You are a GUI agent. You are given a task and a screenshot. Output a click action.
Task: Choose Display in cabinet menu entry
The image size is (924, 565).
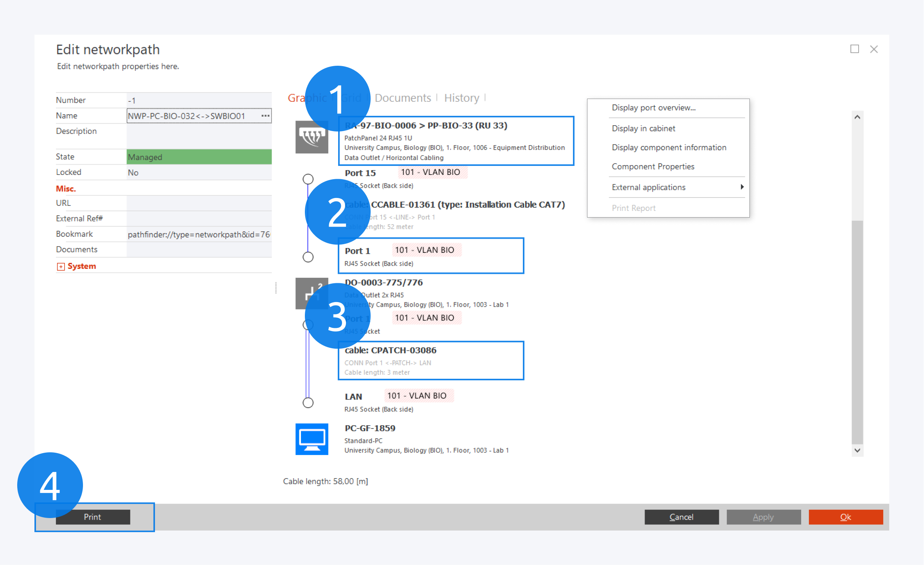click(x=643, y=128)
